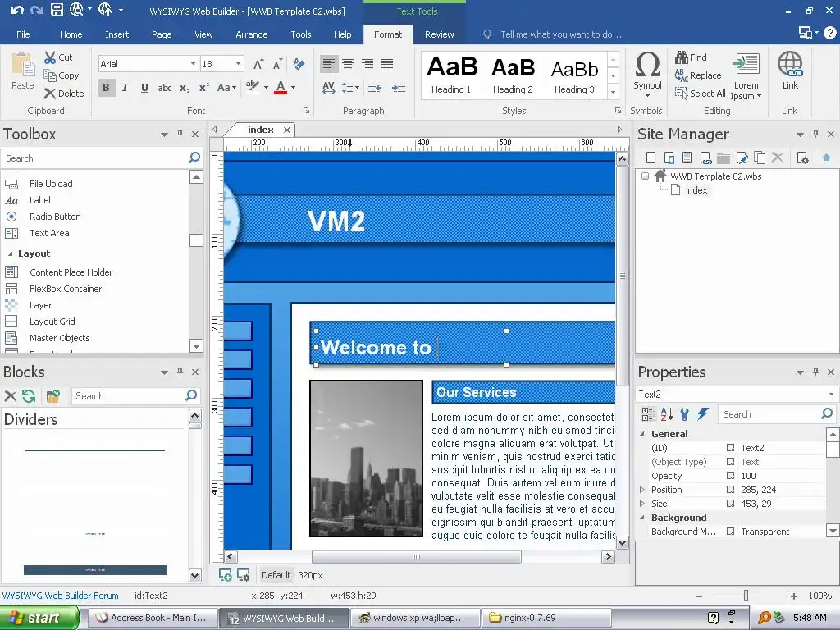Toggle Bold formatting

point(106,88)
